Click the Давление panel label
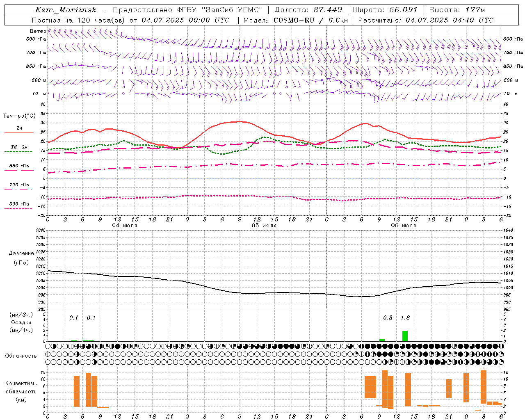This screenshot has width=525, height=420. 21,253
